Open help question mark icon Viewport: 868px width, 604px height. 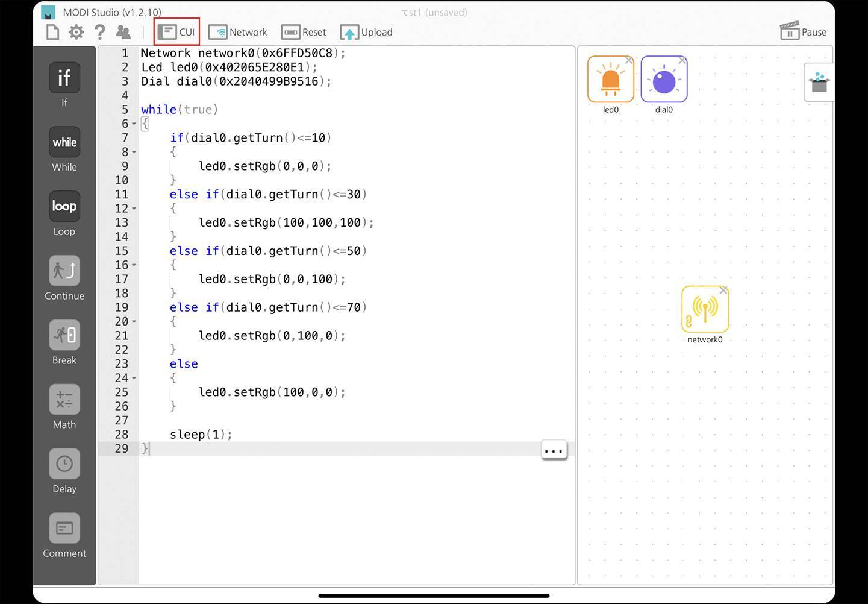[x=100, y=32]
